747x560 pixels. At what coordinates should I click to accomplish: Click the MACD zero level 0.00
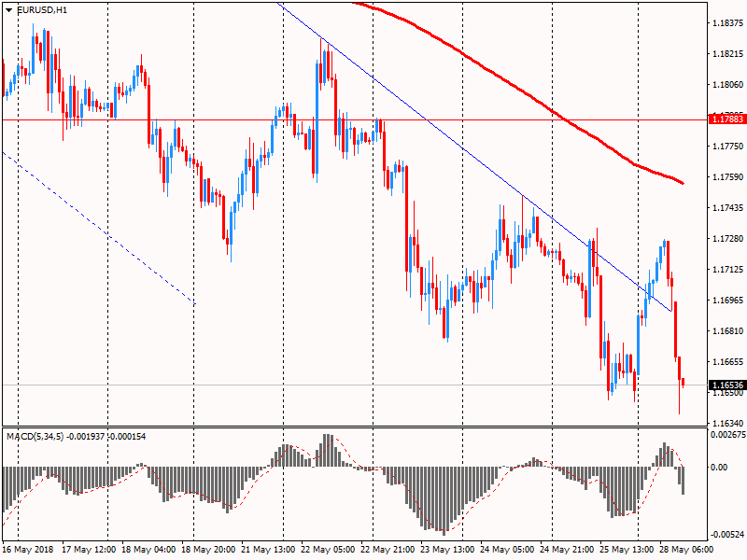tap(719, 468)
